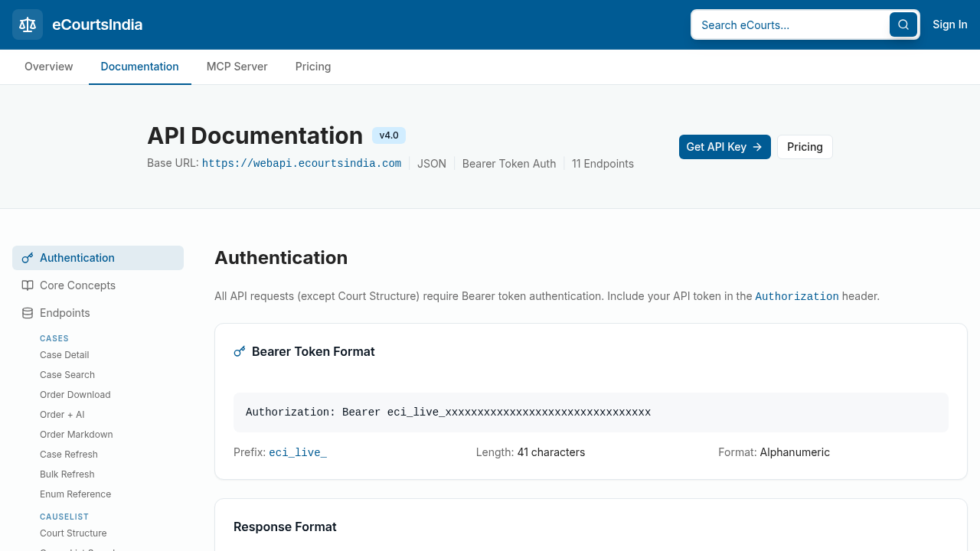The width and height of the screenshot is (980, 551).
Task: Click the Authorization Bearer token code block
Action: pos(591,412)
